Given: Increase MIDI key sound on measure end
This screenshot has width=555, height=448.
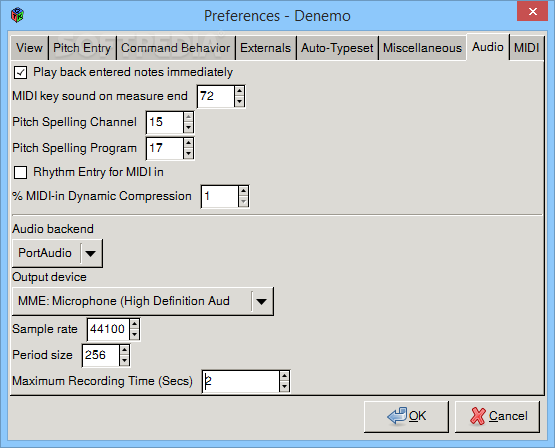Looking at the screenshot, I should coord(239,91).
